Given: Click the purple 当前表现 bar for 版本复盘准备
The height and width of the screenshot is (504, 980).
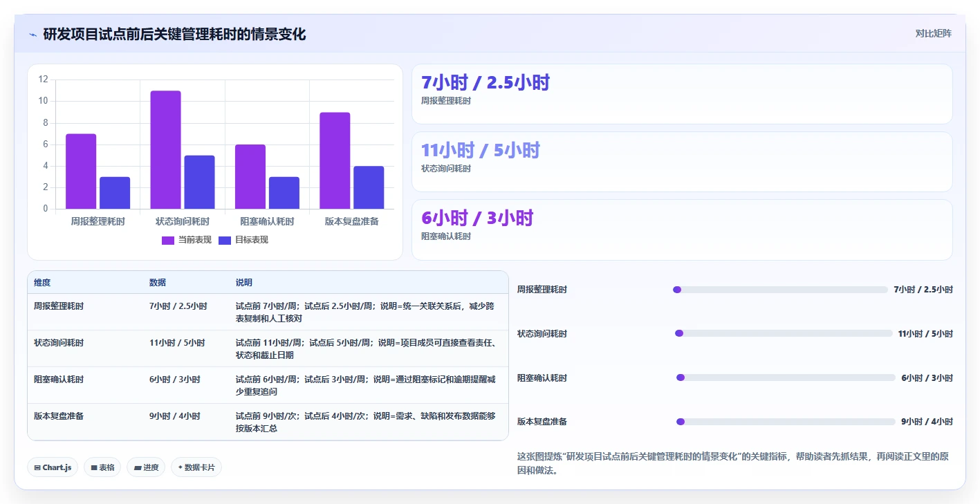Looking at the screenshot, I should [x=335, y=160].
